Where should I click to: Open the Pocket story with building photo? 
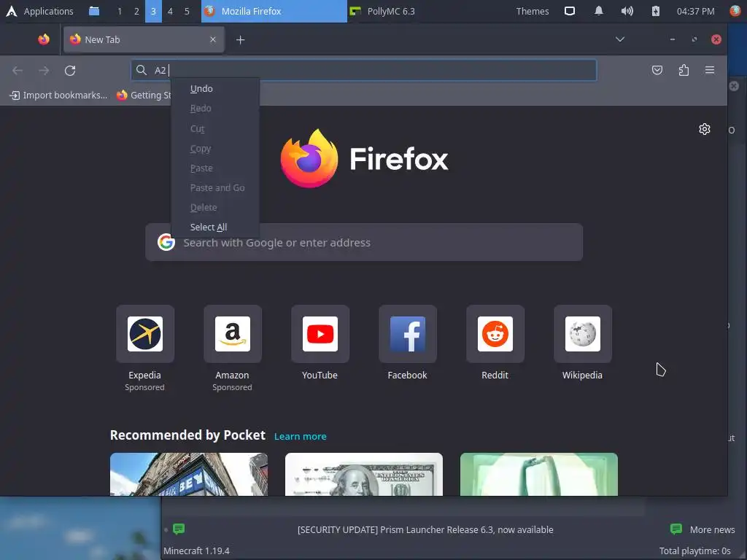click(x=189, y=474)
